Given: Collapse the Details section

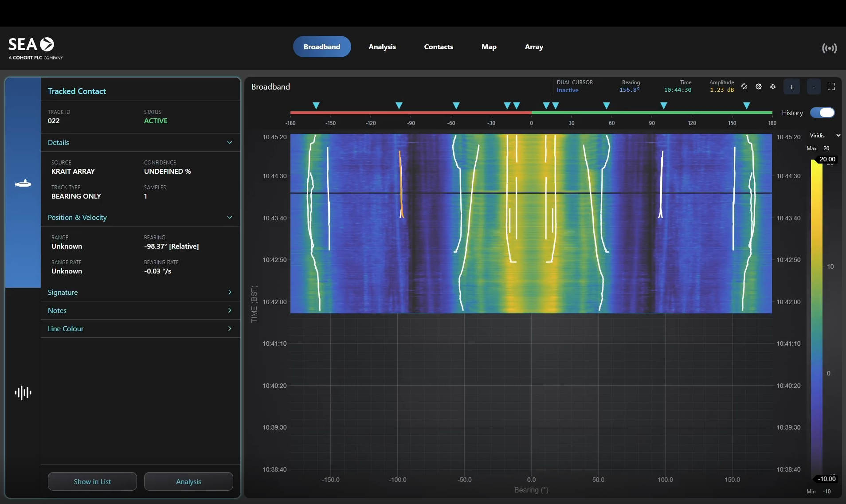Looking at the screenshot, I should coord(229,142).
